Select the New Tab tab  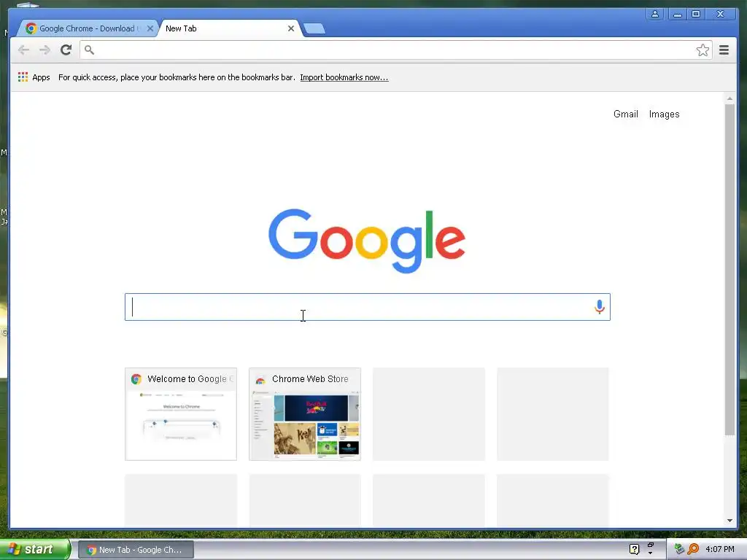pyautogui.click(x=230, y=28)
